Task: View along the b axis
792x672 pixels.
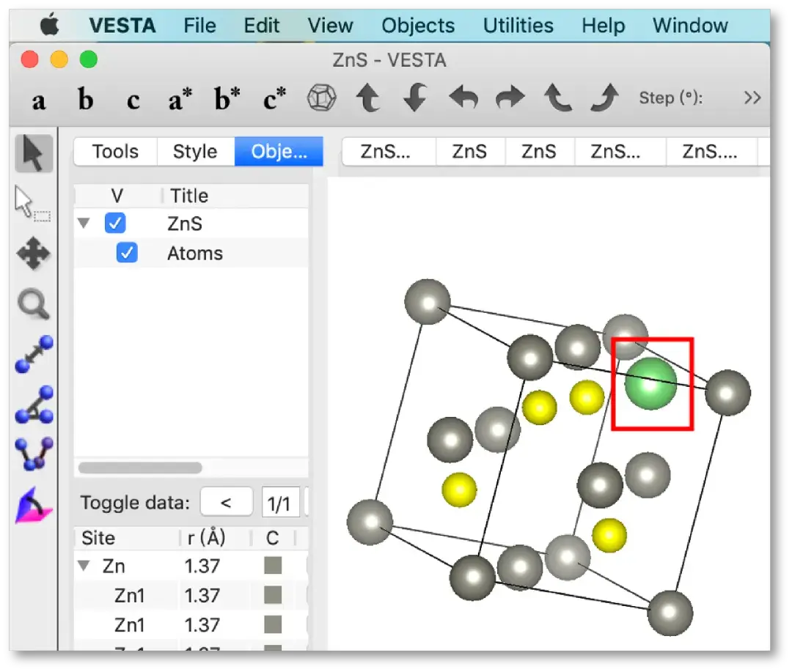Action: pyautogui.click(x=85, y=98)
